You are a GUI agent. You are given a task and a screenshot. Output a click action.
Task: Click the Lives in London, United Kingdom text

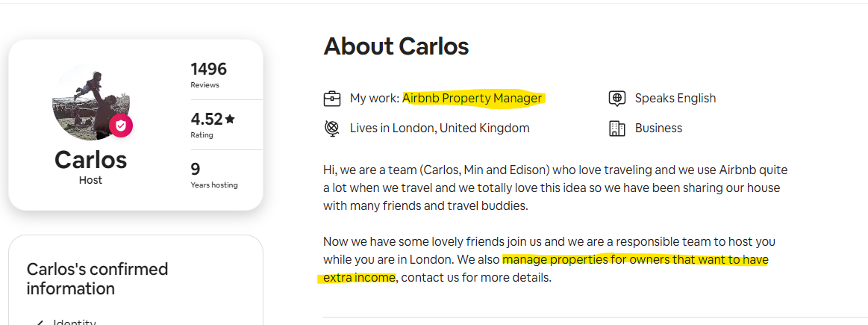coord(440,129)
